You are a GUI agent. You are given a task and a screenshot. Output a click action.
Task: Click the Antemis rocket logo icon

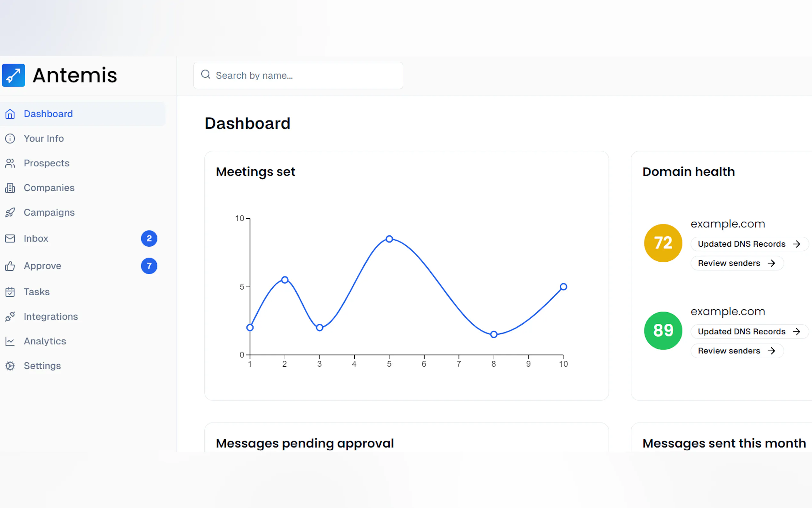(13, 75)
